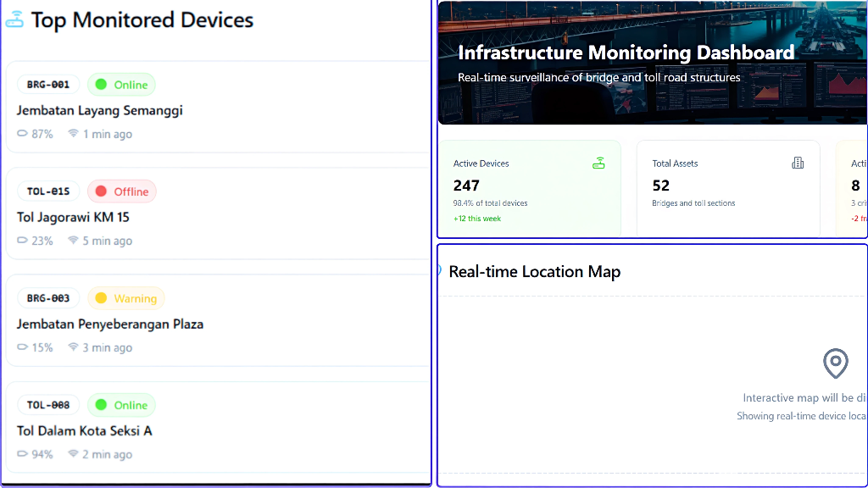Click the banner subtitle about real-time surveillance

[599, 77]
